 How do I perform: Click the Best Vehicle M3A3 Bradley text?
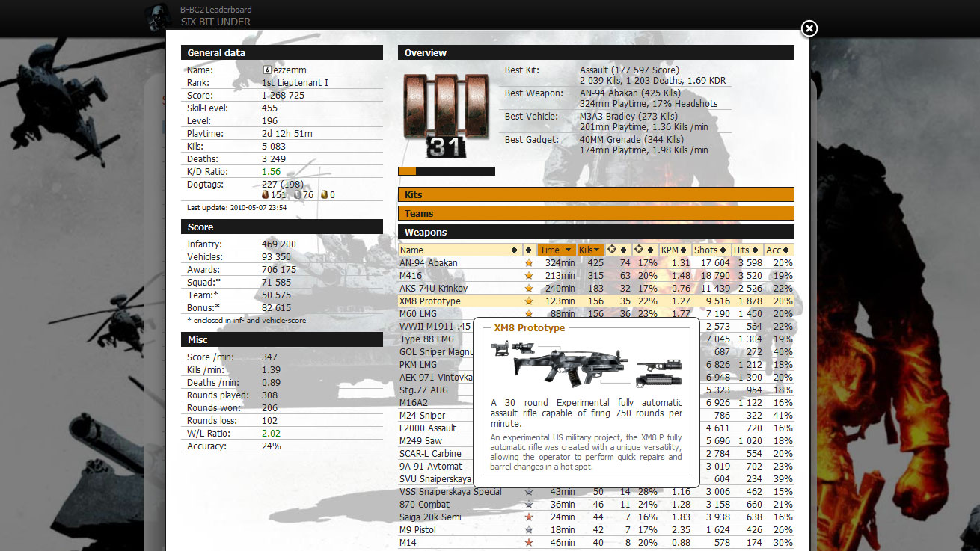click(628, 117)
